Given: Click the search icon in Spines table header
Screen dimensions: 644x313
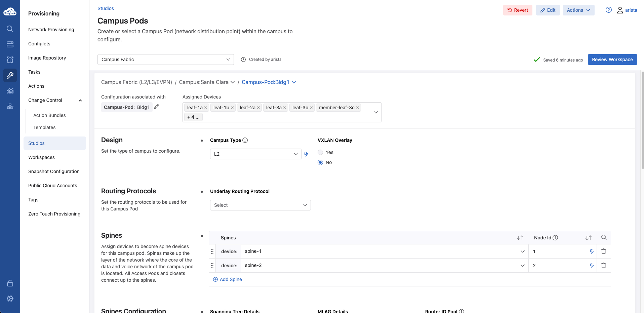Looking at the screenshot, I should (604, 238).
